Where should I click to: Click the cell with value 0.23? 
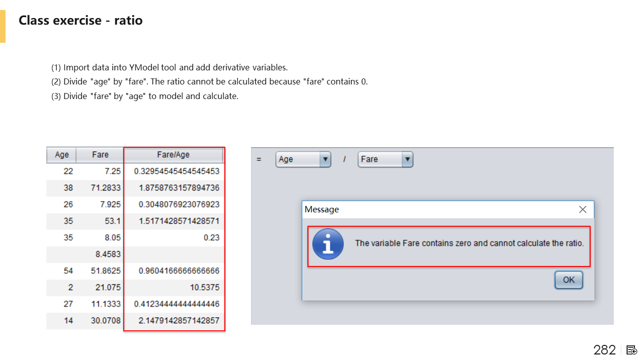coord(211,238)
